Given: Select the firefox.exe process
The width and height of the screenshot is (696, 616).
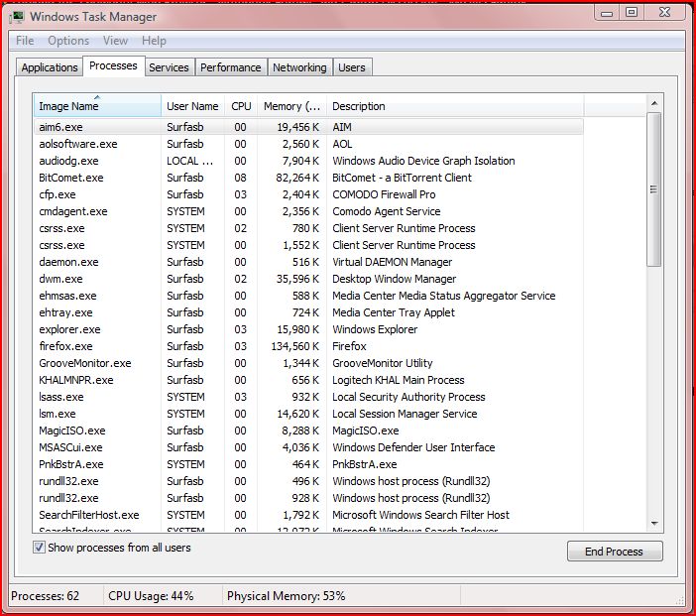Looking at the screenshot, I should pyautogui.click(x=308, y=346).
